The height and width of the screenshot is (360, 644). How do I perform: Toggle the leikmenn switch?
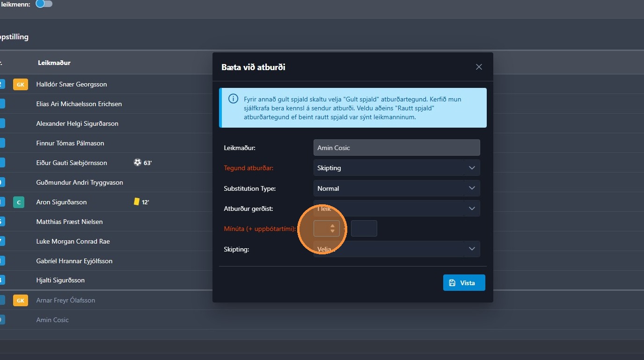(x=44, y=4)
